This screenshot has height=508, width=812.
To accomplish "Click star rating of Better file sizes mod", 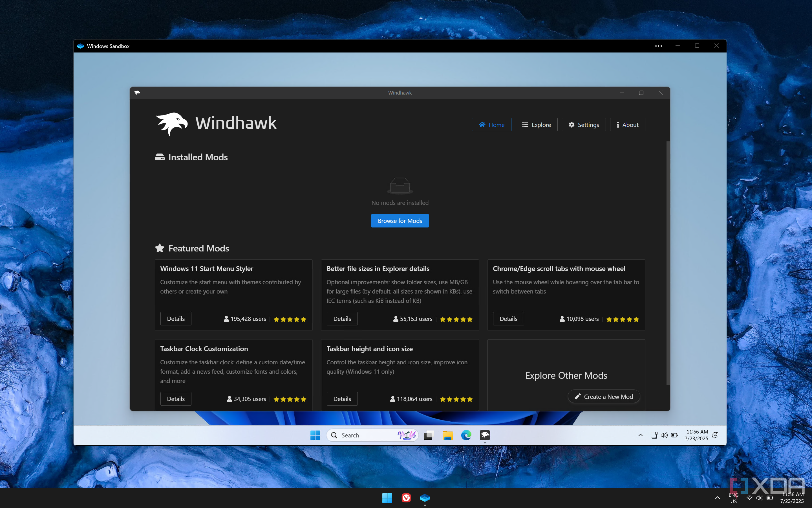I will pyautogui.click(x=456, y=319).
